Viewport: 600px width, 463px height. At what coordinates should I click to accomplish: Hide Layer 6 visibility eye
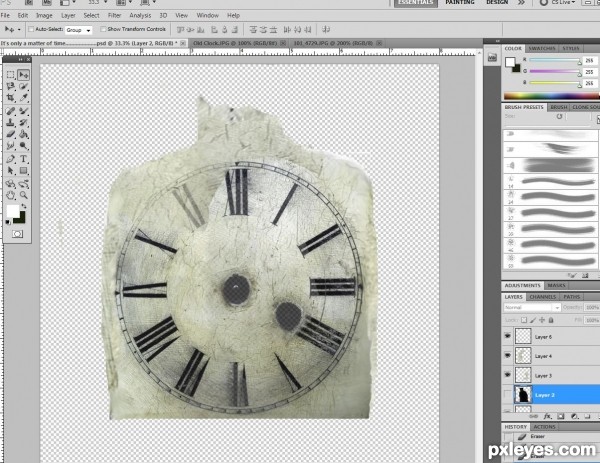pyautogui.click(x=507, y=336)
